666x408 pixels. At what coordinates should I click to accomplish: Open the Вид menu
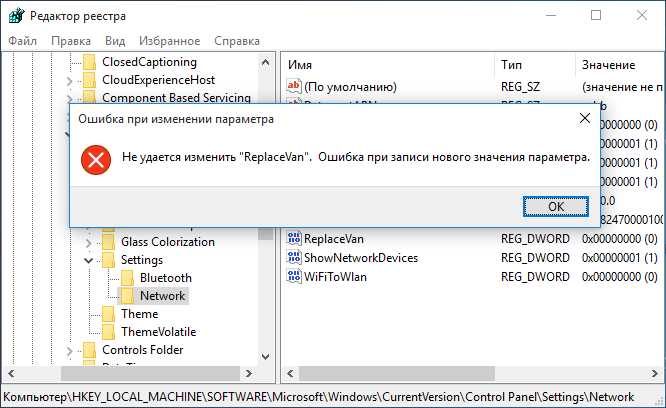tap(115, 41)
